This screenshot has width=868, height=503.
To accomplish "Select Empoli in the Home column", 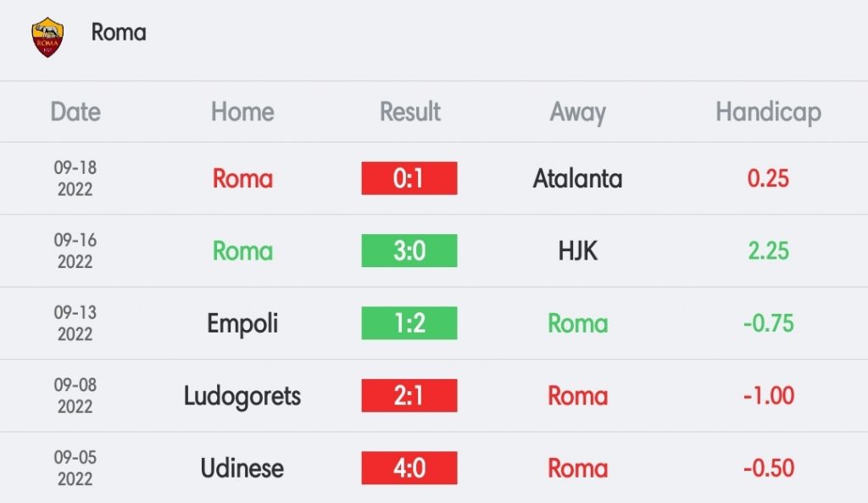I will click(242, 323).
